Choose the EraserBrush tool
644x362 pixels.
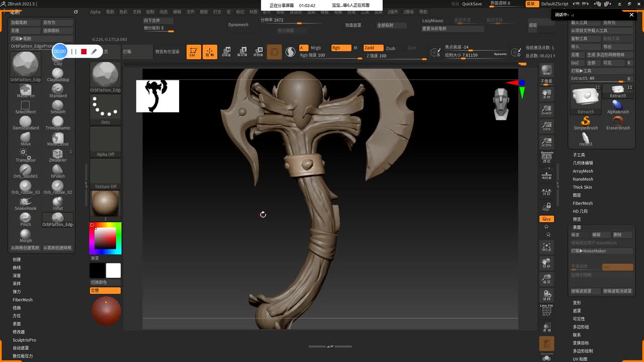[618, 123]
